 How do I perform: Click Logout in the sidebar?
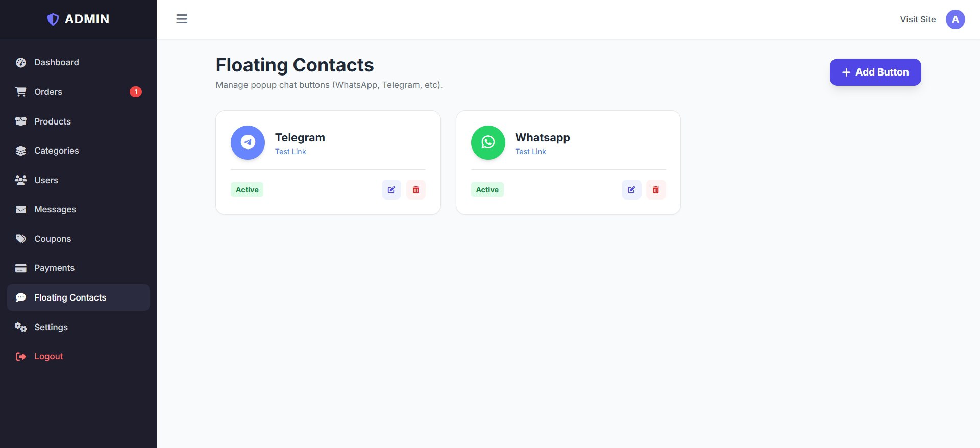coord(48,356)
